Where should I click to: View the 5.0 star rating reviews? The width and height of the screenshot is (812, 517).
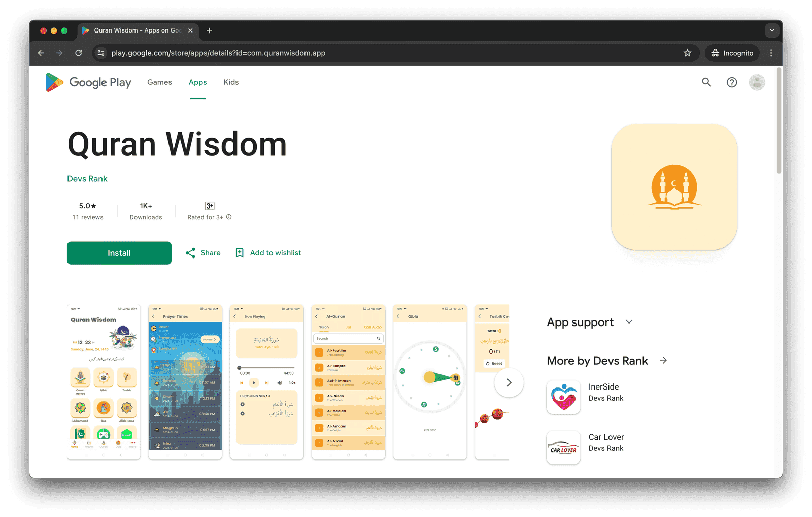click(87, 206)
